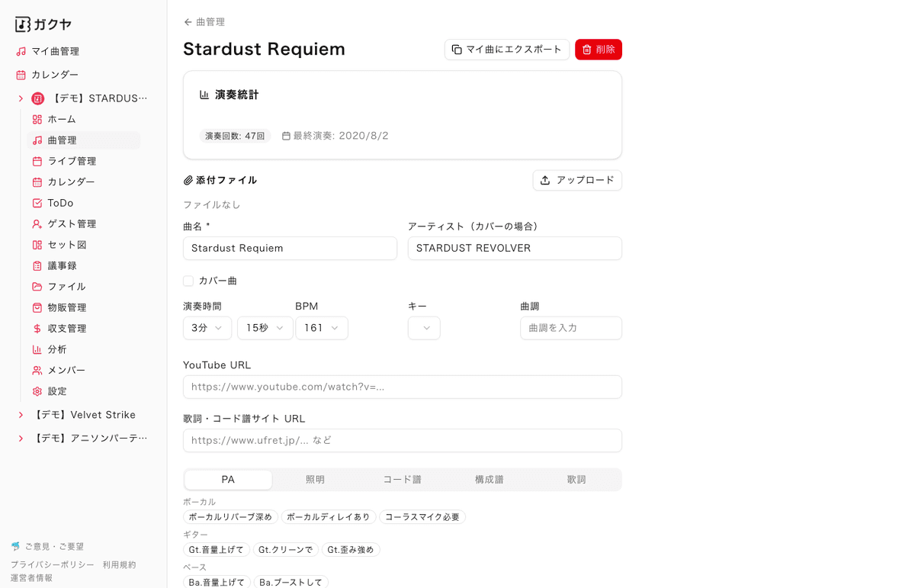915x588 pixels.
Task: Click the YouTube URL input field
Action: click(x=402, y=387)
